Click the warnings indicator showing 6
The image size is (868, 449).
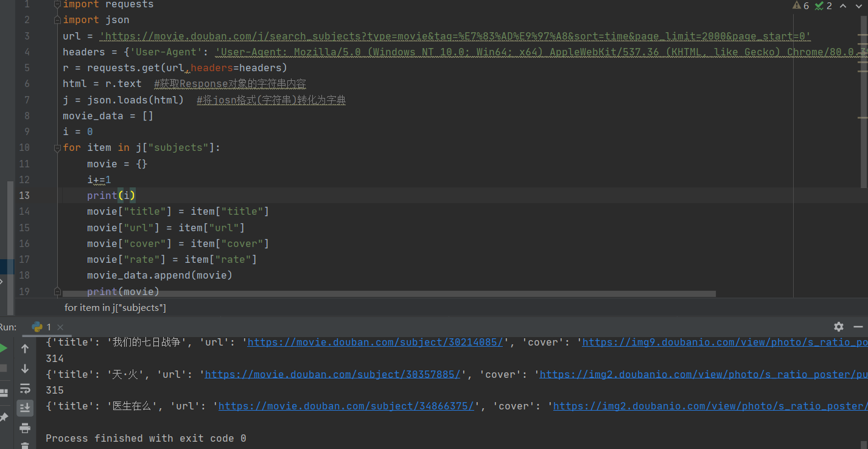(x=801, y=5)
